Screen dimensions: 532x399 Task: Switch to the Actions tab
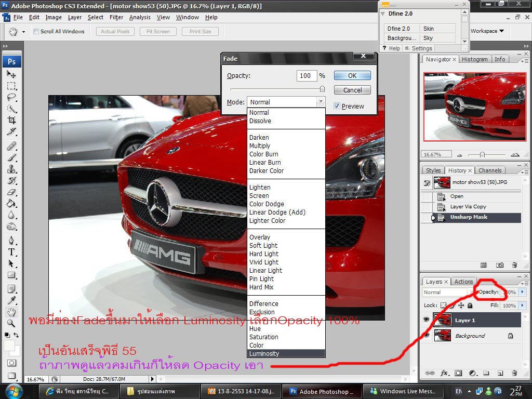[463, 282]
